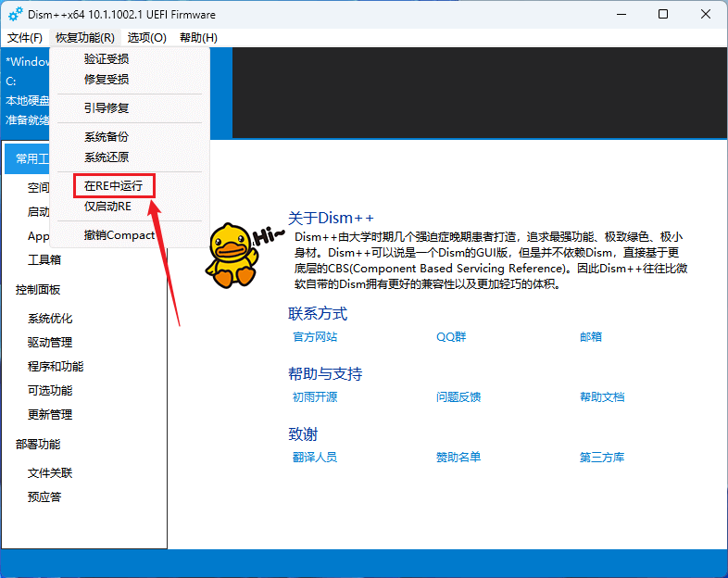Select 撤销Compact menu entry
This screenshot has width=728, height=578.
point(130,235)
